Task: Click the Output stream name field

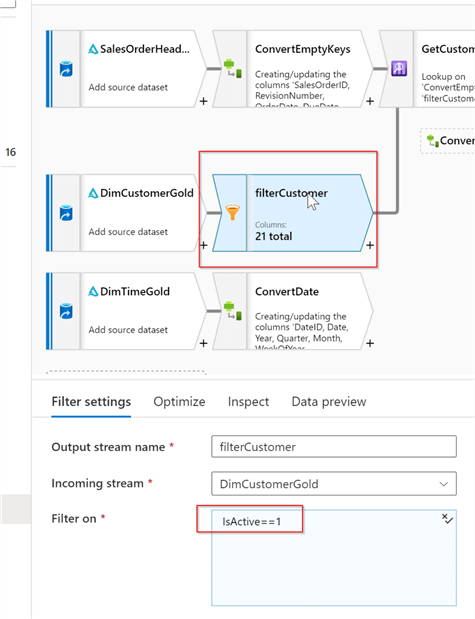Action: click(334, 446)
